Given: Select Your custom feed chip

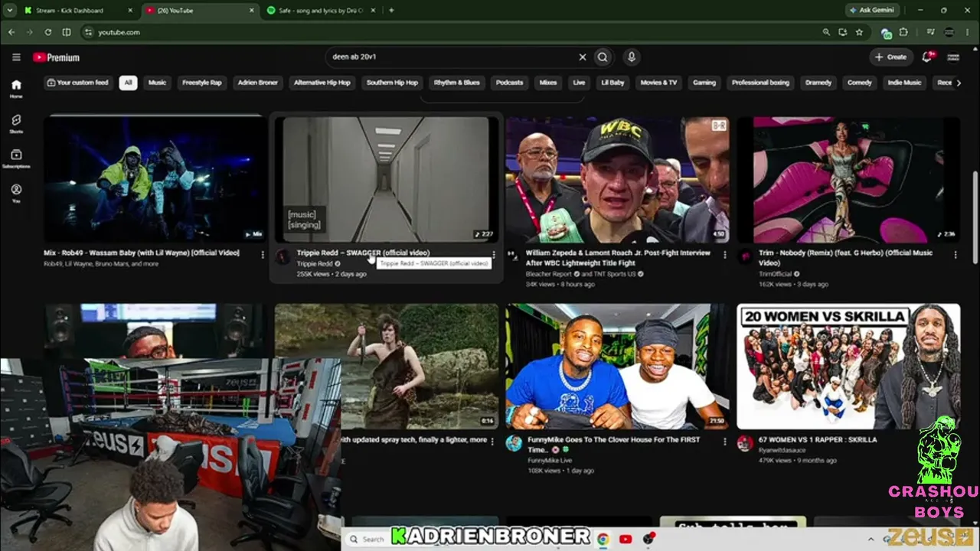Looking at the screenshot, I should point(78,83).
